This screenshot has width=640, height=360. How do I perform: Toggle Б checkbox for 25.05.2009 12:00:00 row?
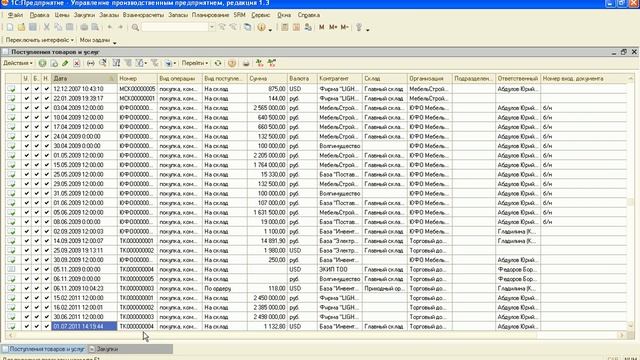37,174
